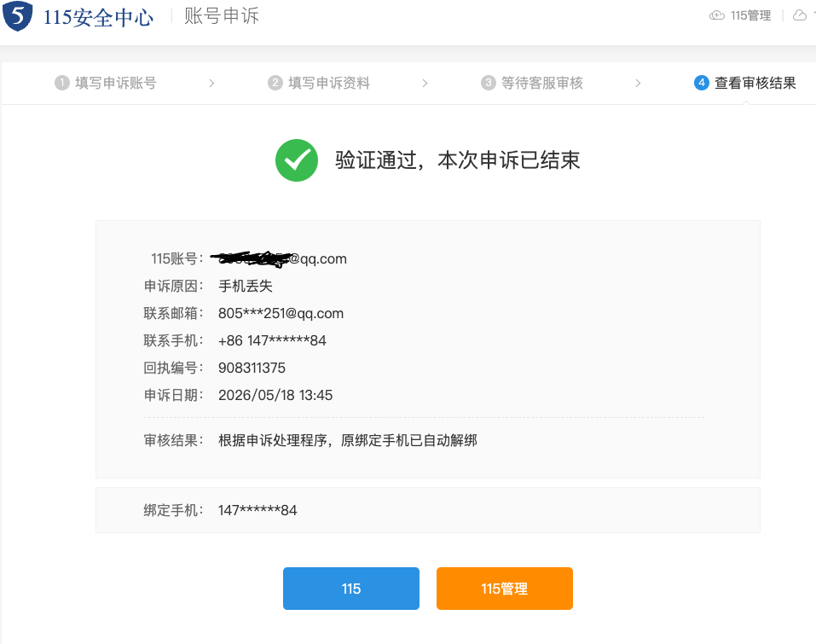Click the 115账号 label

coord(177,258)
